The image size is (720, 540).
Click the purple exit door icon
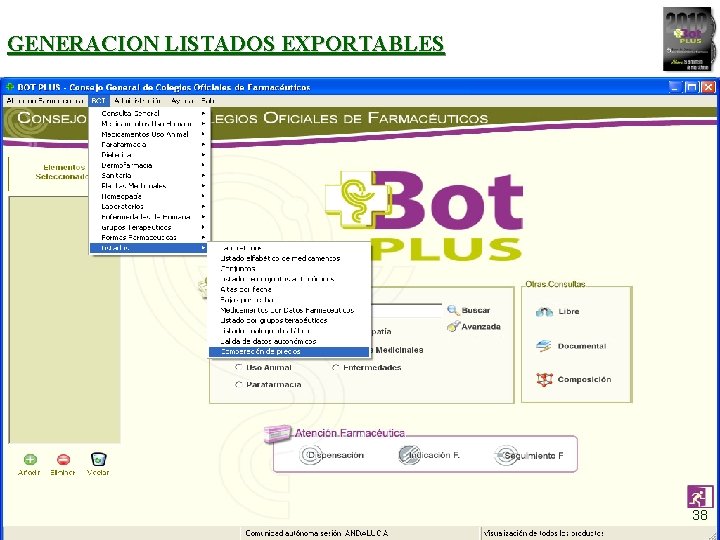[700, 496]
